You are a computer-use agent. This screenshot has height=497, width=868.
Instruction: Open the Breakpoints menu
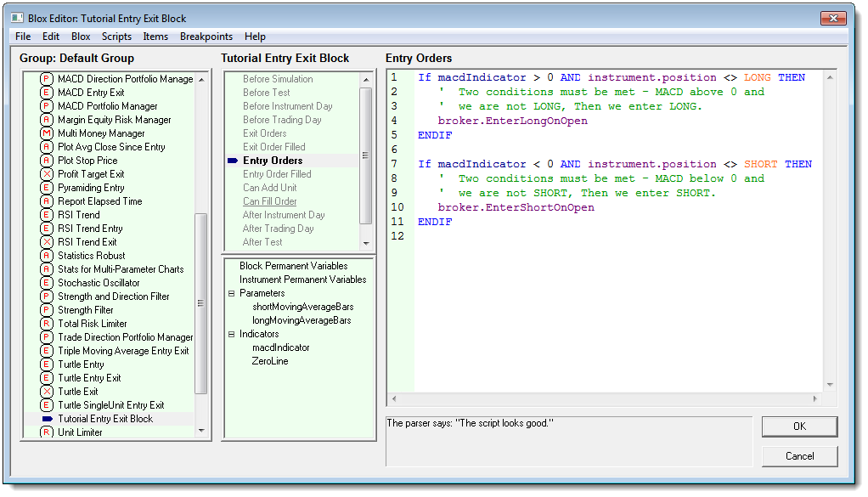pos(206,37)
